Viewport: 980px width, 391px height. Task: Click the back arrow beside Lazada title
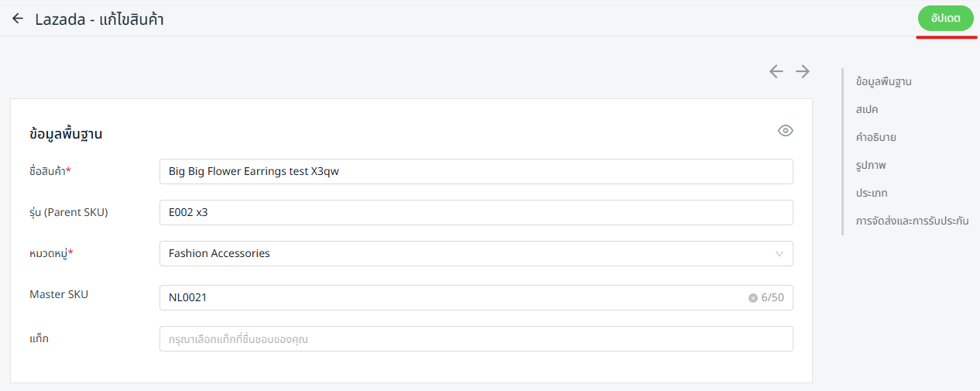click(x=18, y=19)
